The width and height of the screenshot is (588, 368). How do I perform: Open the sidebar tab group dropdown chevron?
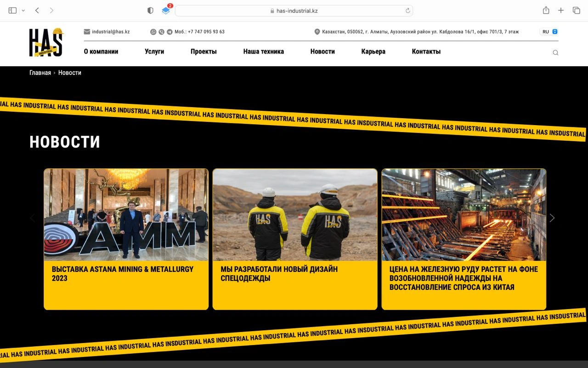(23, 11)
